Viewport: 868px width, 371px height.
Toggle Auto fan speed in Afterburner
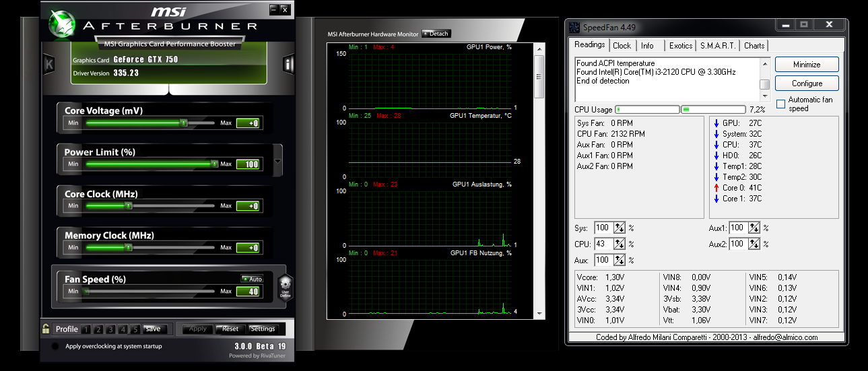253,279
